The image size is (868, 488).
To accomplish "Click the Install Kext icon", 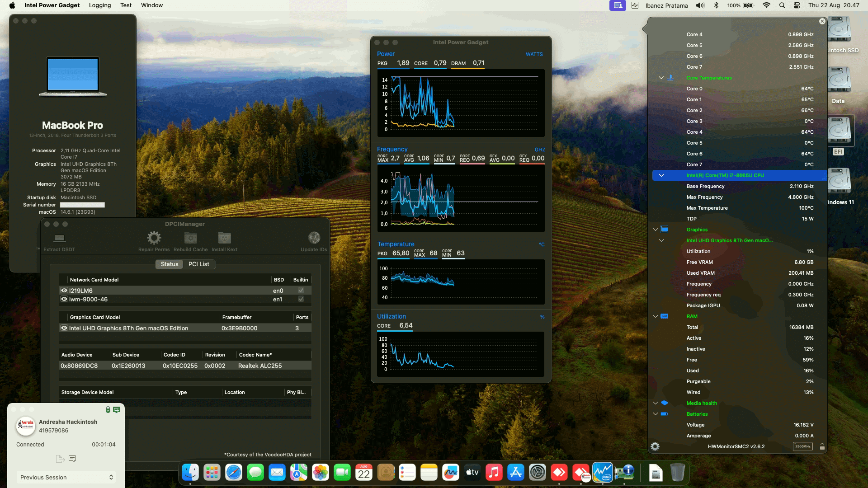I will 224,238.
